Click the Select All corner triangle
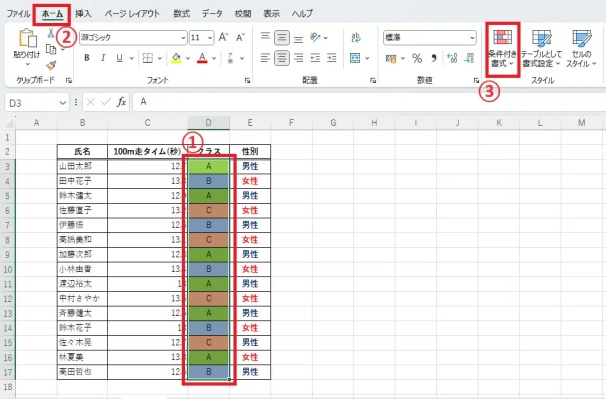Image resolution: width=606 pixels, height=399 pixels. point(9,123)
